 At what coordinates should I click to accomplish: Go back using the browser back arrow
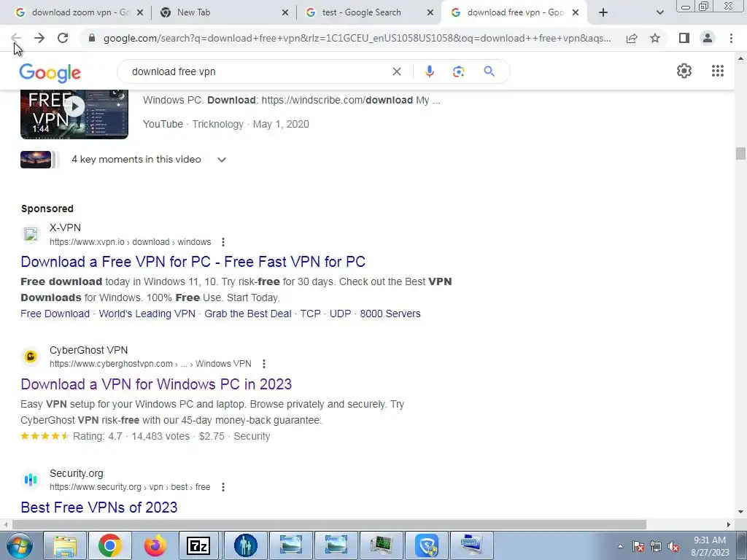pos(16,38)
